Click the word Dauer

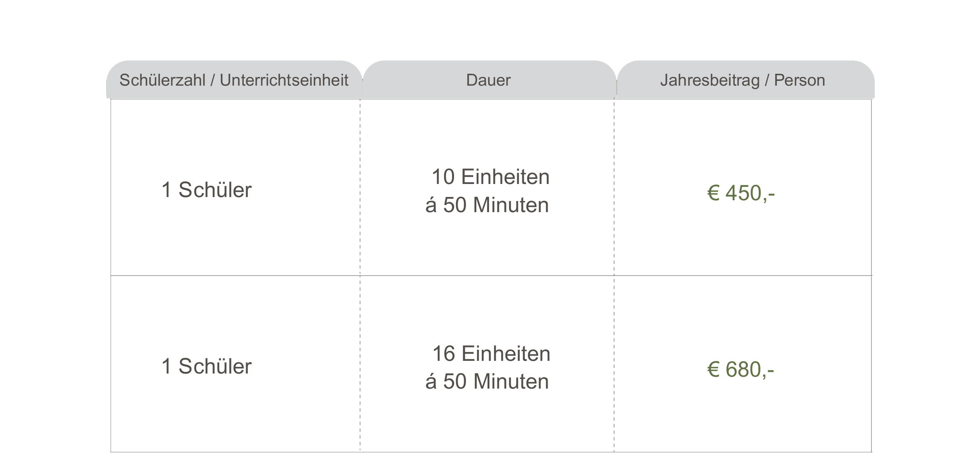coord(488,80)
